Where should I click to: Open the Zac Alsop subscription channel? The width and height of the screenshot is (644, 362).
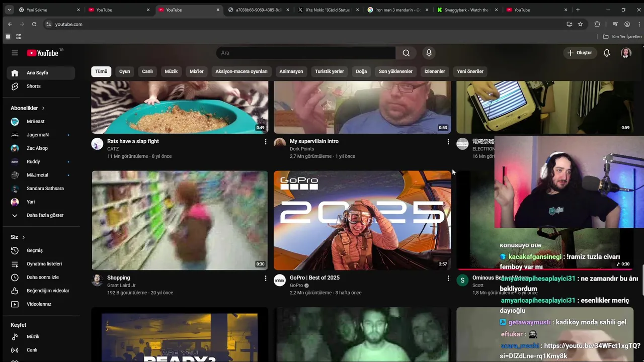41,148
